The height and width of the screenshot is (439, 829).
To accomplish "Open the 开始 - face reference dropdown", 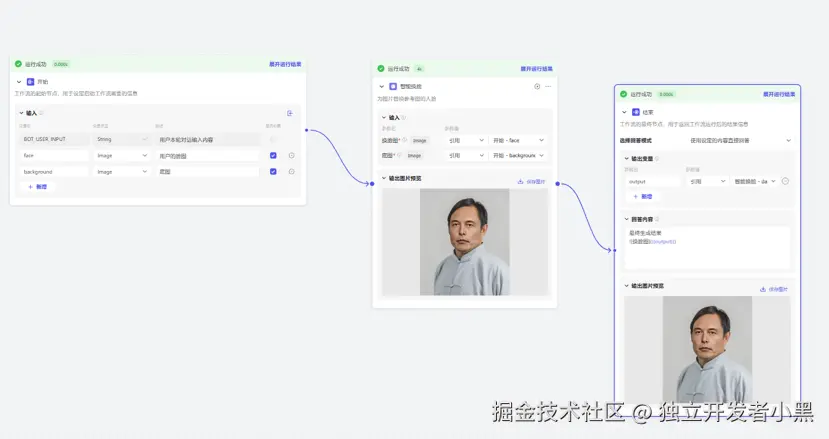I will tap(518, 140).
